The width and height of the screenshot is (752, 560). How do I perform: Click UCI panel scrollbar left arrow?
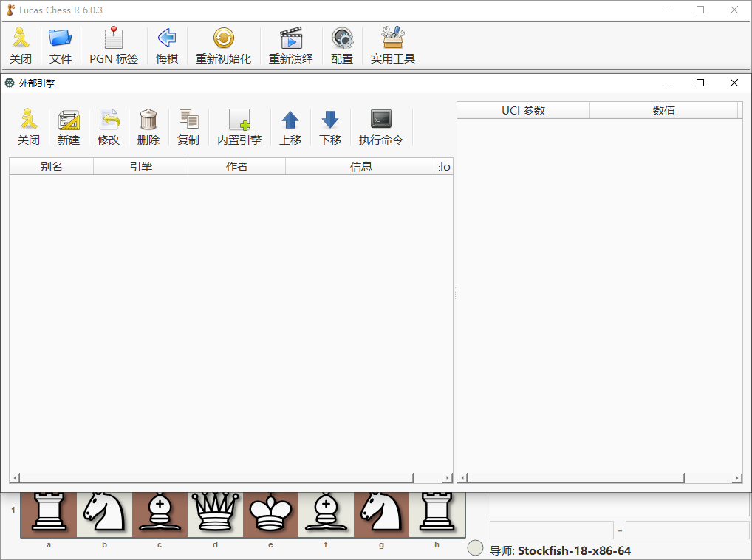463,478
